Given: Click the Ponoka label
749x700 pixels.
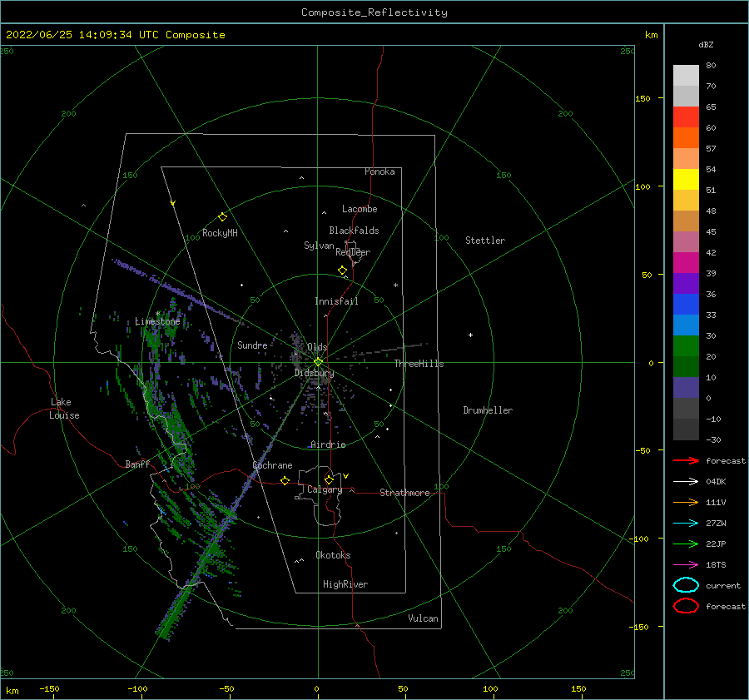Looking at the screenshot, I should click(x=379, y=171).
